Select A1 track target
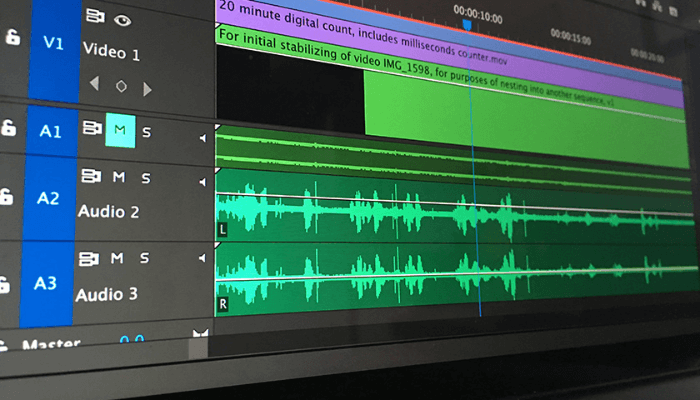The width and height of the screenshot is (700, 400). coord(51,131)
